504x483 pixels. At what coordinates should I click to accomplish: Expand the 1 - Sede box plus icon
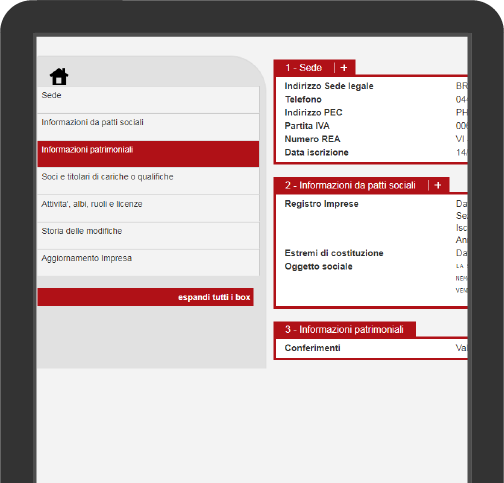coord(344,68)
